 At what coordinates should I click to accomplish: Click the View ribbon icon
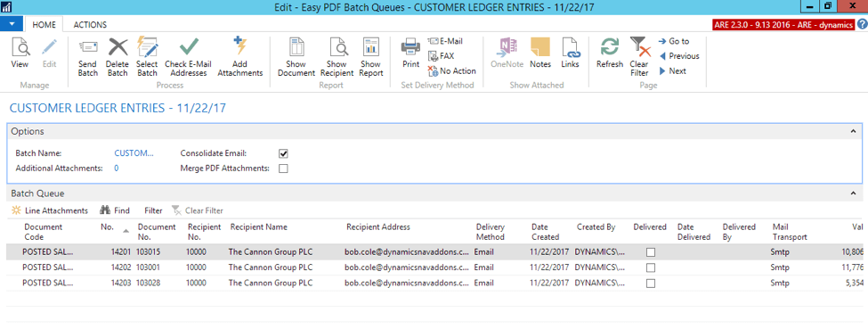pos(20,53)
